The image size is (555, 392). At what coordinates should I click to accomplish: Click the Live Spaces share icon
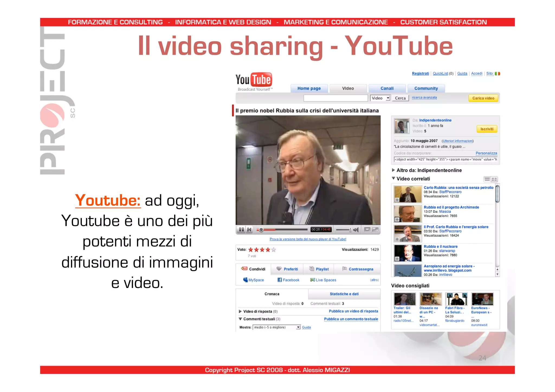point(312,280)
